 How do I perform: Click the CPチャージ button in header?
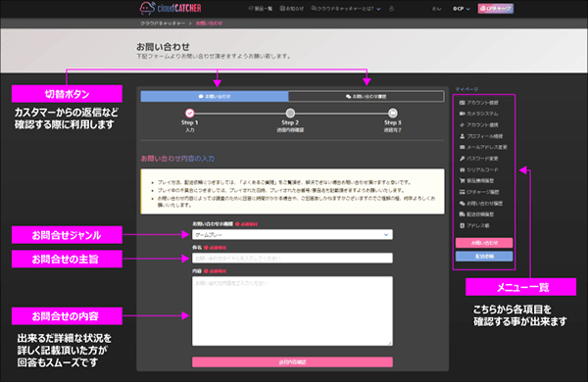(x=495, y=8)
